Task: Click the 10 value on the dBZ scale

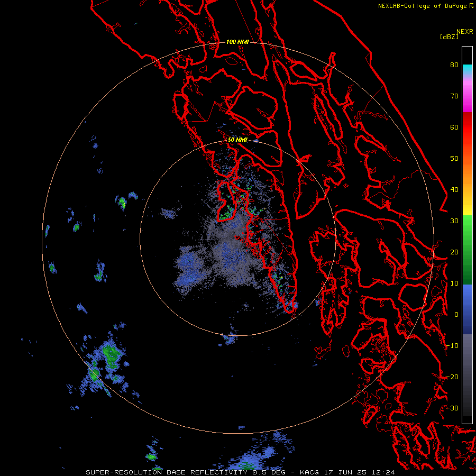Action: point(454,283)
